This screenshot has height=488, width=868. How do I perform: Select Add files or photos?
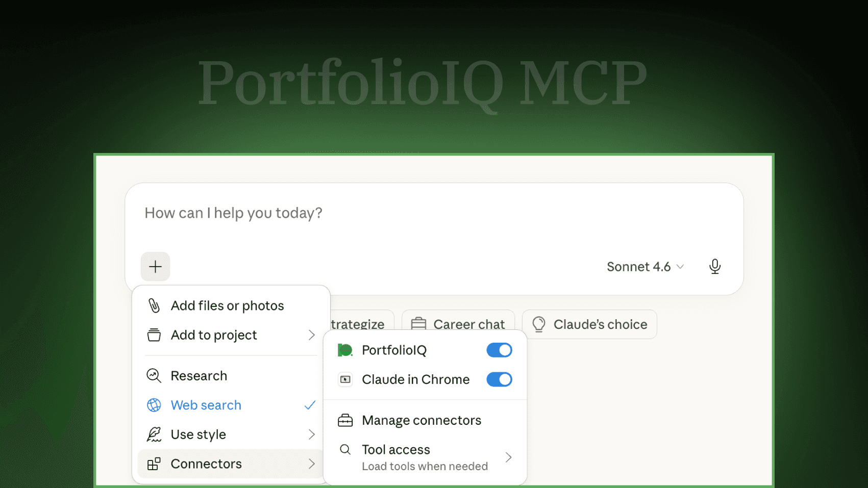coord(231,305)
